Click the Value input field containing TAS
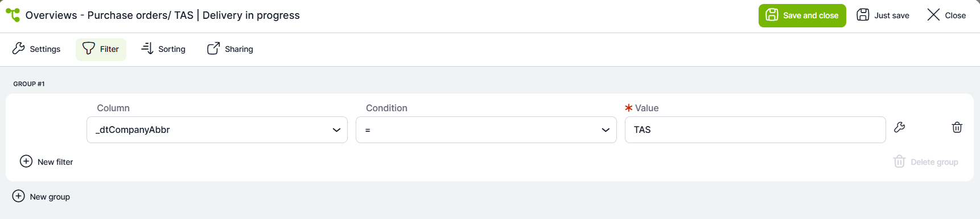This screenshot has width=980, height=219. click(755, 129)
